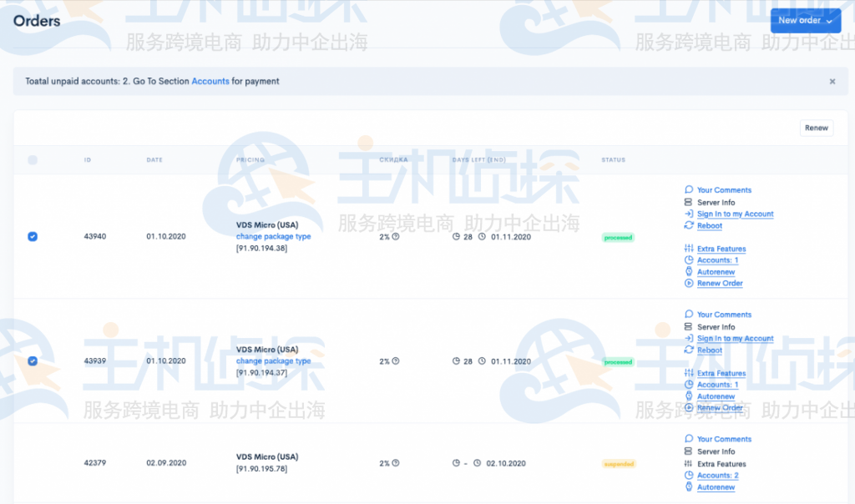This screenshot has height=504, width=855.
Task: Deselect the checkbox for order 43940
Action: 32,237
